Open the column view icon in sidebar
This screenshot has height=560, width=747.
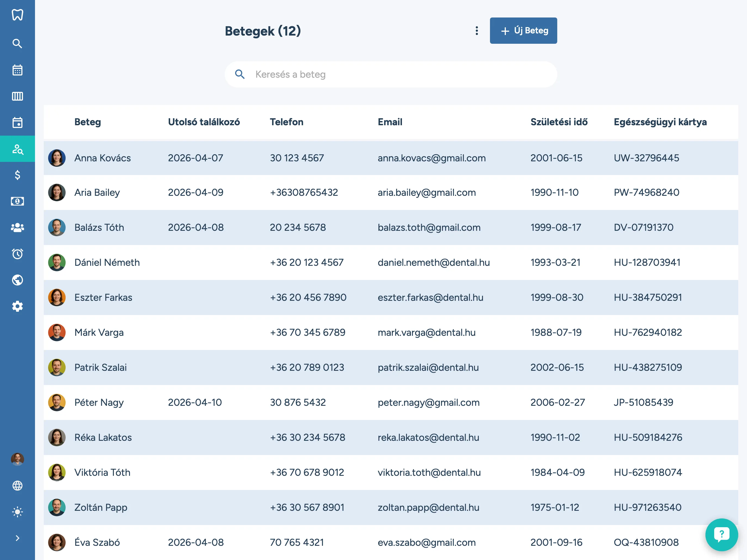(17, 96)
